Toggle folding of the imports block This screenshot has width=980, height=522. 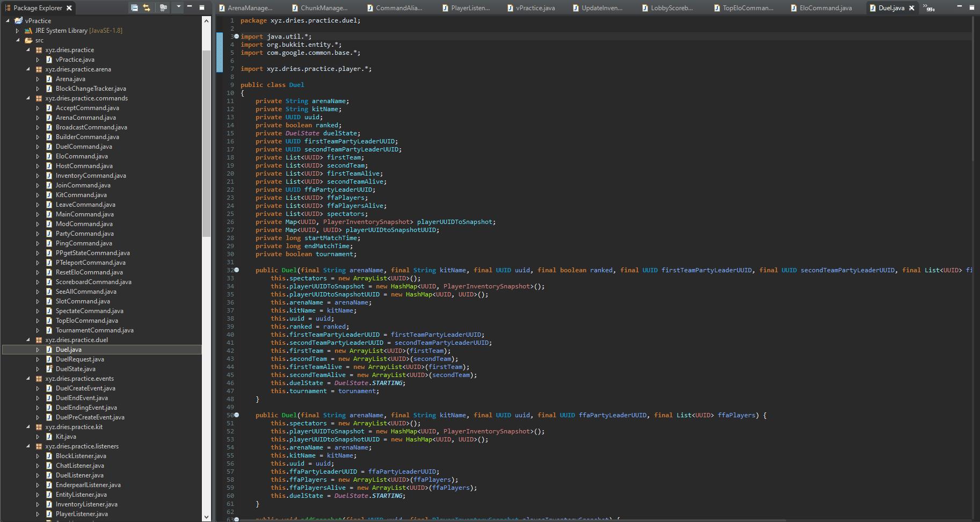[236, 37]
